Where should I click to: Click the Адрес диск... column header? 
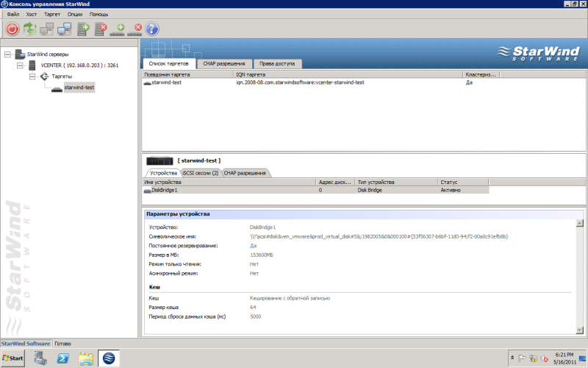pyautogui.click(x=336, y=182)
